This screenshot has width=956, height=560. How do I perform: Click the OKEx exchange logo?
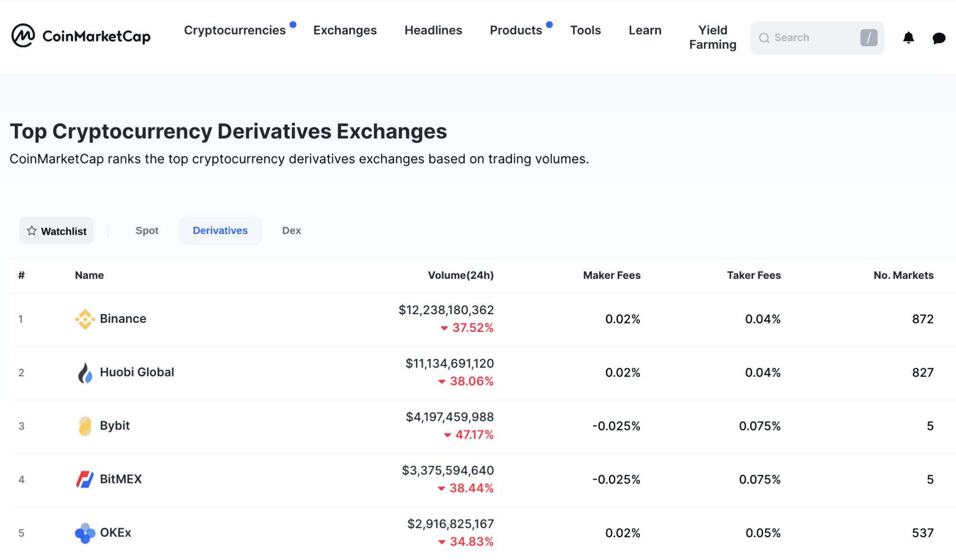[85, 533]
